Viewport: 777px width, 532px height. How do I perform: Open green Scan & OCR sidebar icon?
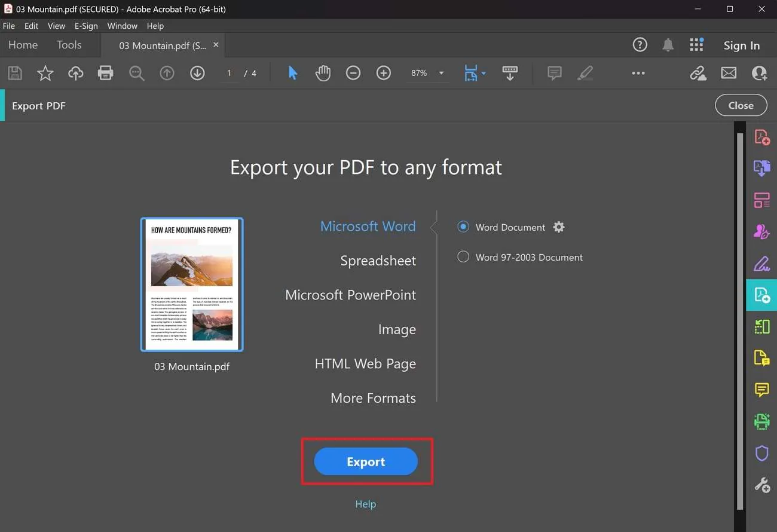(761, 421)
